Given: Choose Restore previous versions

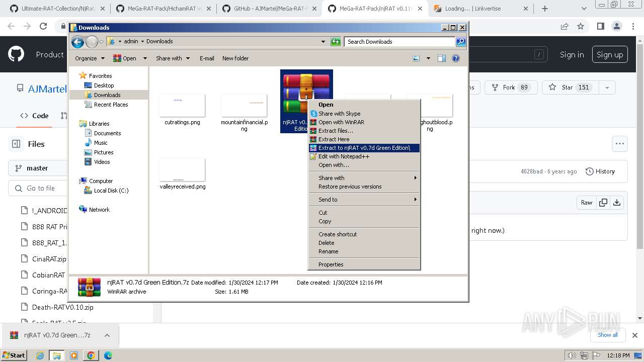Looking at the screenshot, I should pos(364,187).
